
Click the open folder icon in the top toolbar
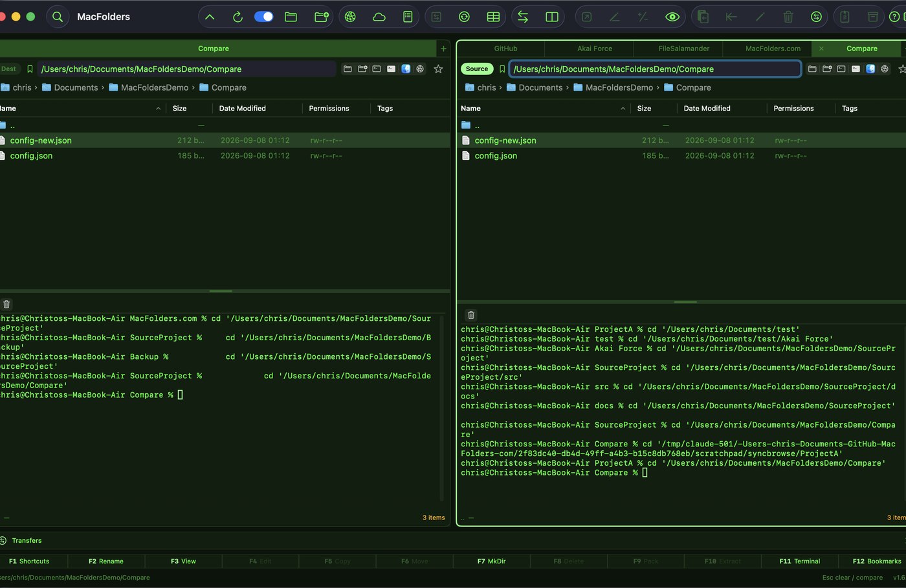pos(291,17)
